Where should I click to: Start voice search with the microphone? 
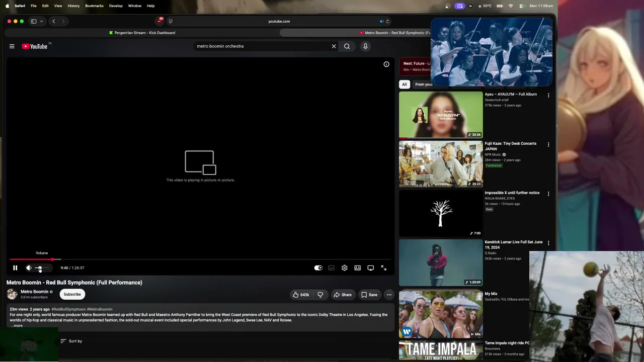point(365,46)
